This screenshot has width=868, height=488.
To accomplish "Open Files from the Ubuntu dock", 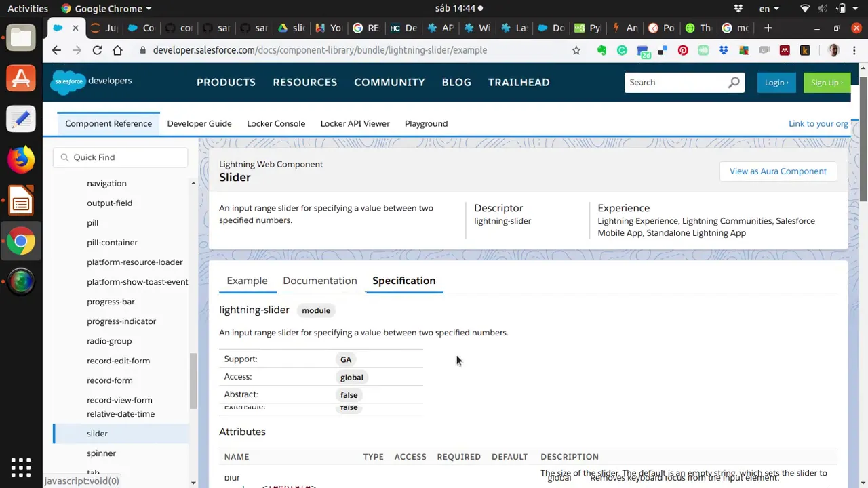I will pyautogui.click(x=21, y=38).
